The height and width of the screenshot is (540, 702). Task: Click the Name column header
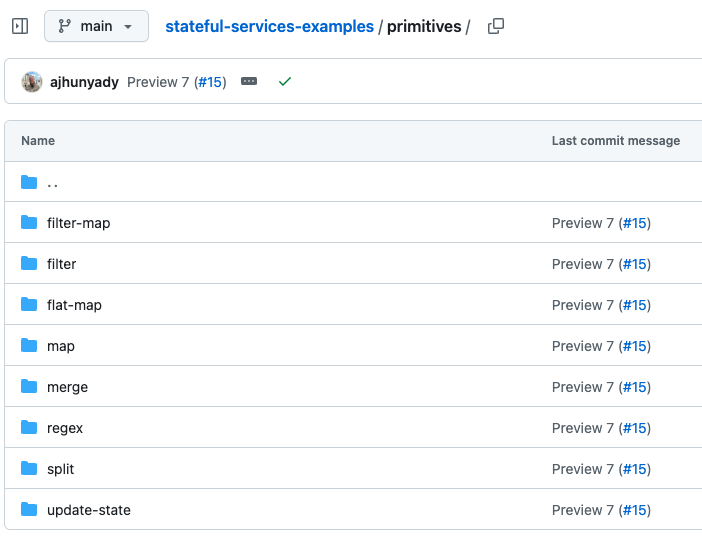click(38, 141)
